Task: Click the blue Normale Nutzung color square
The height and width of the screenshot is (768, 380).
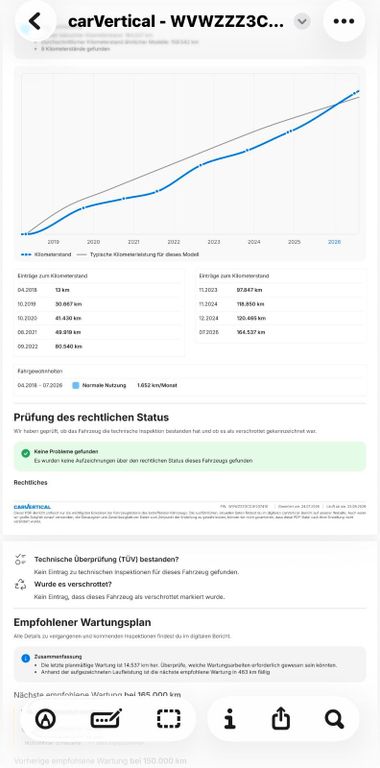Action: (x=75, y=385)
